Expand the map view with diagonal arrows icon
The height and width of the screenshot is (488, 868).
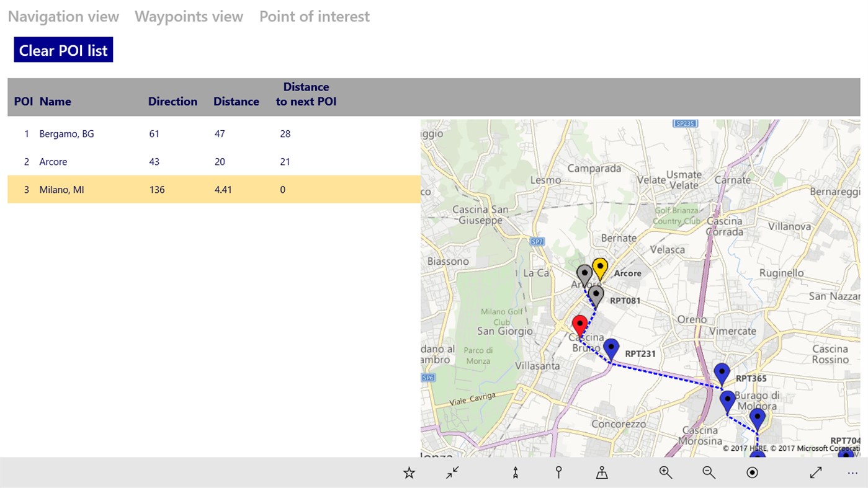pyautogui.click(x=815, y=472)
